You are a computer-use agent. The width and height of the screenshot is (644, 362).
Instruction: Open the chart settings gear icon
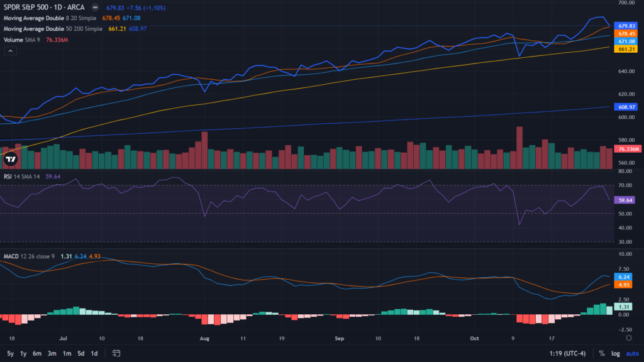tap(628, 337)
